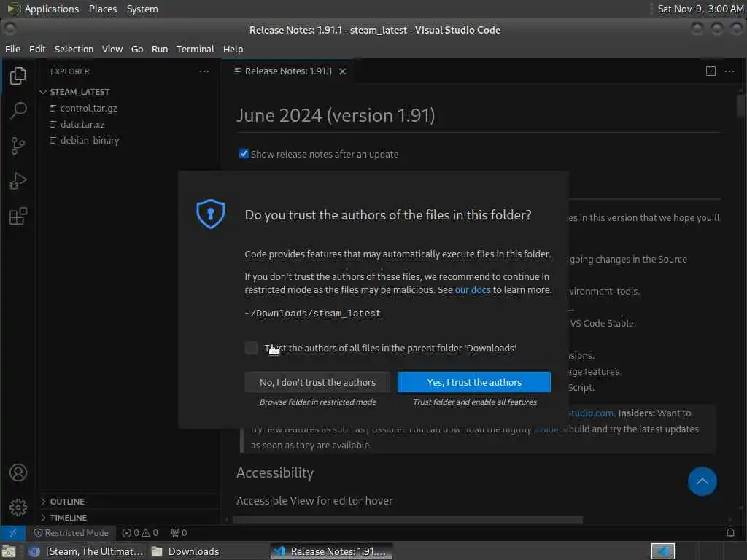Click the ~/Downloads/steam_latest path text
The width and height of the screenshot is (747, 560).
tap(312, 314)
